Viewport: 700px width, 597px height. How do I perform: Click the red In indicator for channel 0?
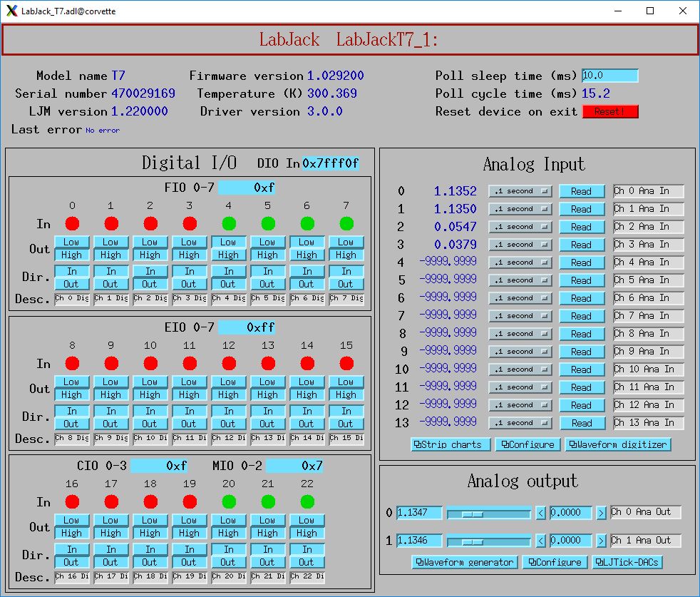click(72, 223)
